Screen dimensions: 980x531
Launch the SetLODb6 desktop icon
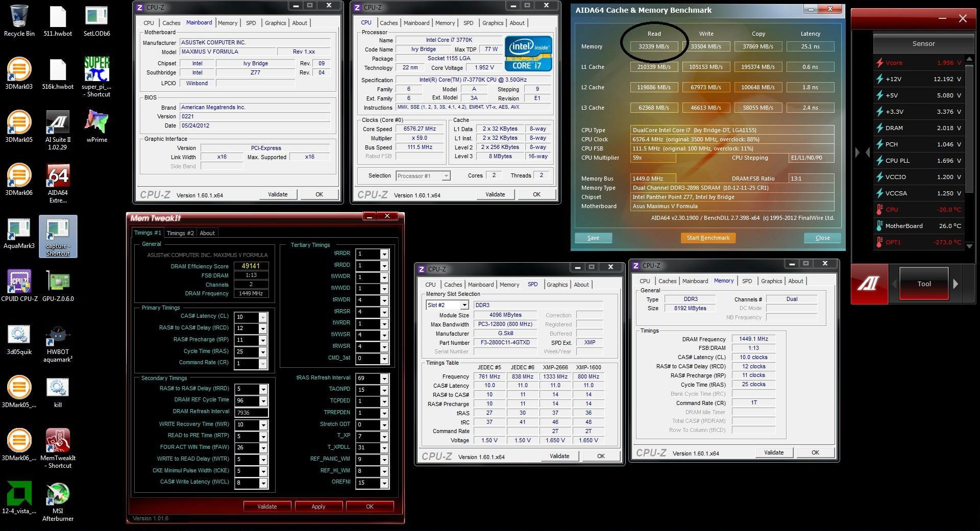[96, 20]
